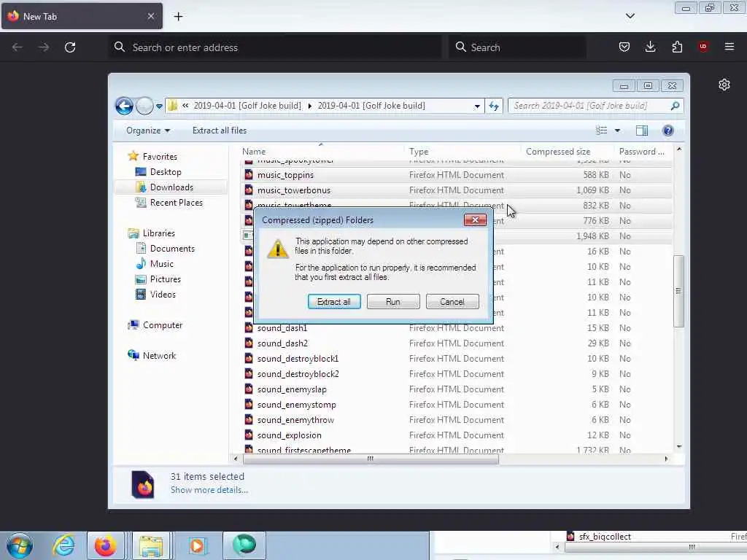Screen dimensions: 747x560
Task: Open the Firefox hamburger menu
Action: (x=729, y=47)
